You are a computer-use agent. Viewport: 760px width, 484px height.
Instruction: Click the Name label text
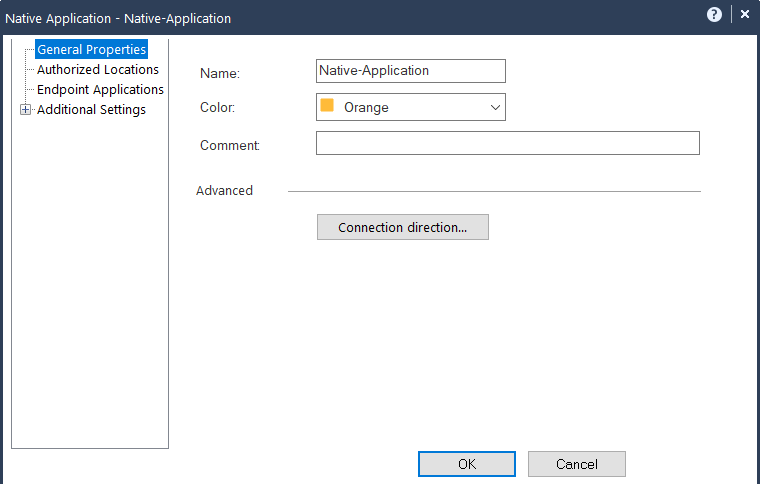227,73
